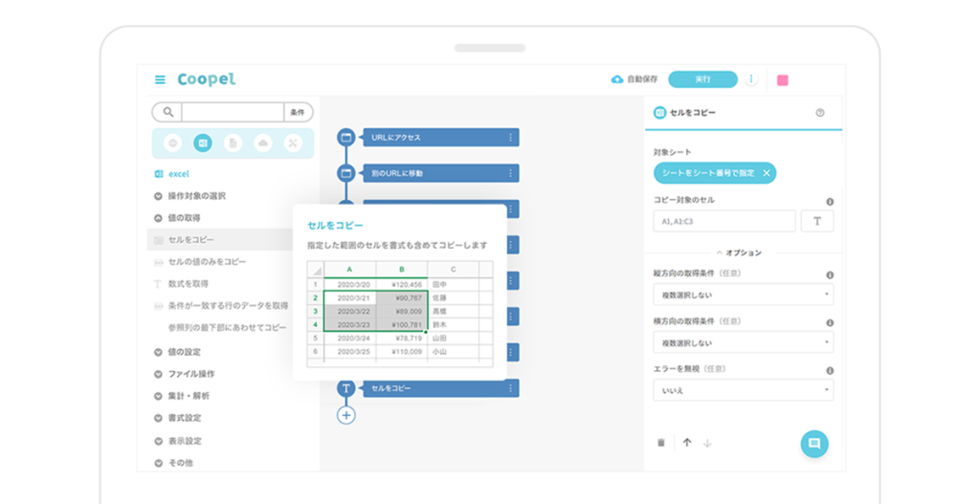Image resolution: width=980 pixels, height=504 pixels.
Task: Select the web globe category icon
Action: pos(172,143)
